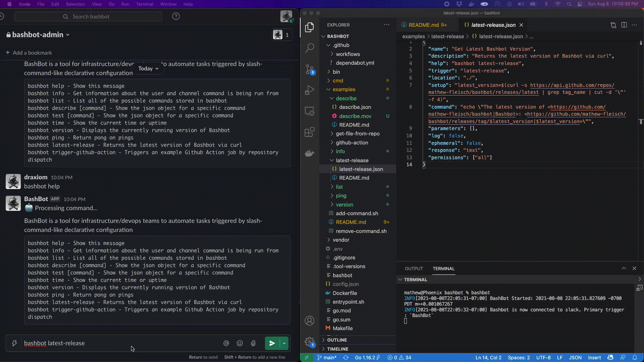Close the latest-release.json editor tab
The width and height of the screenshot is (644, 362).
tap(521, 25)
